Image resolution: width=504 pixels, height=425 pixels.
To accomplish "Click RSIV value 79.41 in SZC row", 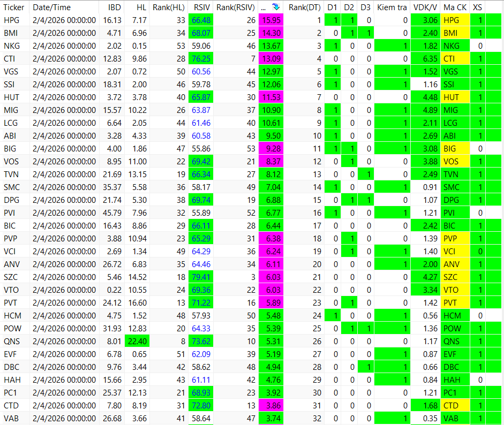I will [201, 277].
